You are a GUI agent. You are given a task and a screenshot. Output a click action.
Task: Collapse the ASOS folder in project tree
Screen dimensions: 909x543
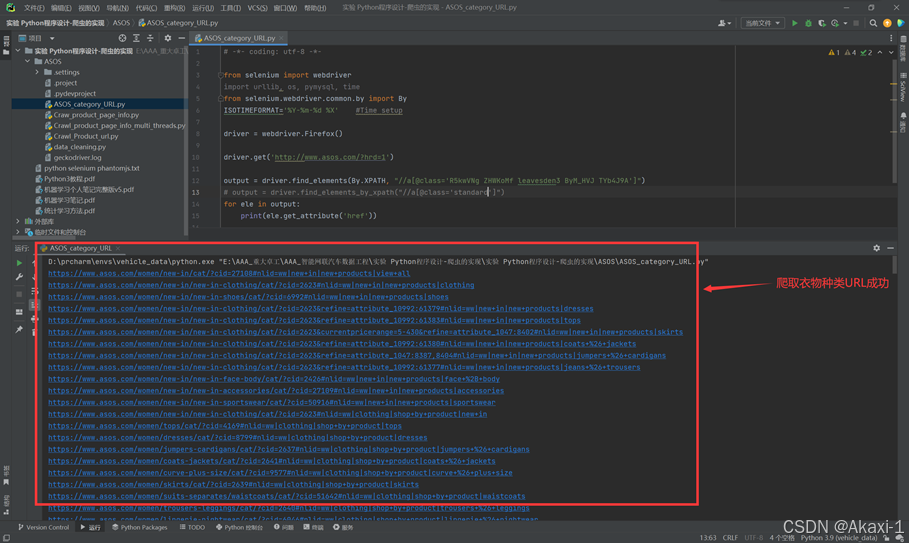point(27,61)
